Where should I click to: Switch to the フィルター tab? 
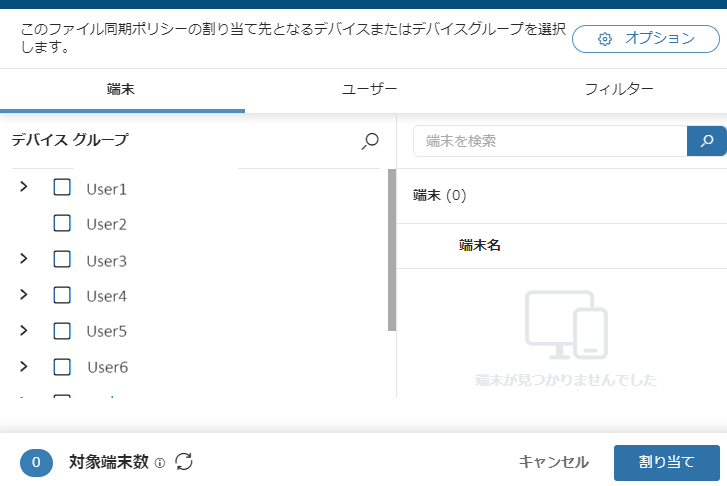click(x=619, y=89)
